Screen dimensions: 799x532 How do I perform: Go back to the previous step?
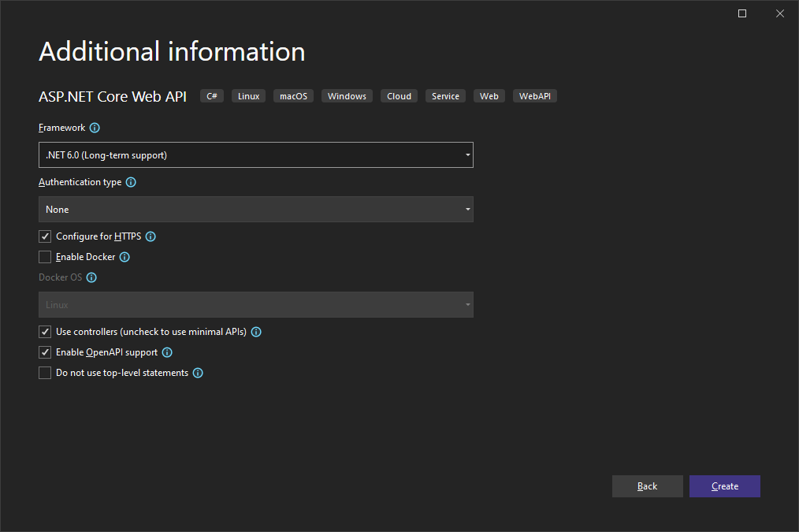(647, 485)
